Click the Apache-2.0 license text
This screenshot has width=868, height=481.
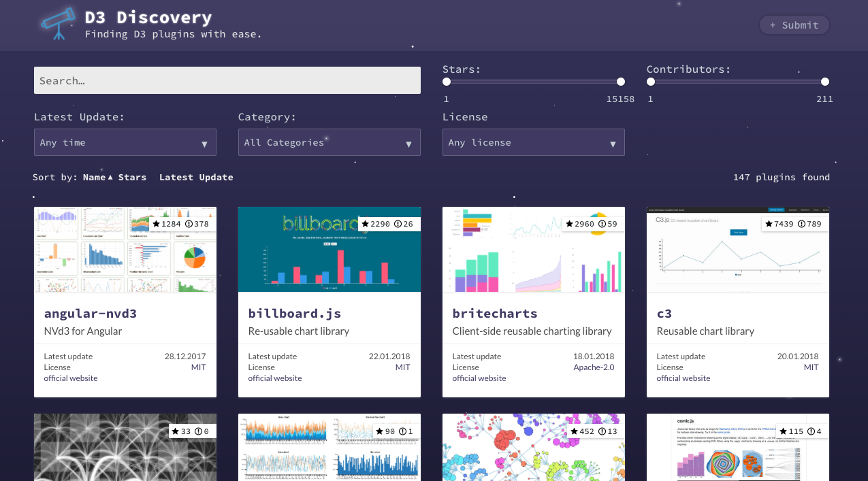[x=594, y=367]
